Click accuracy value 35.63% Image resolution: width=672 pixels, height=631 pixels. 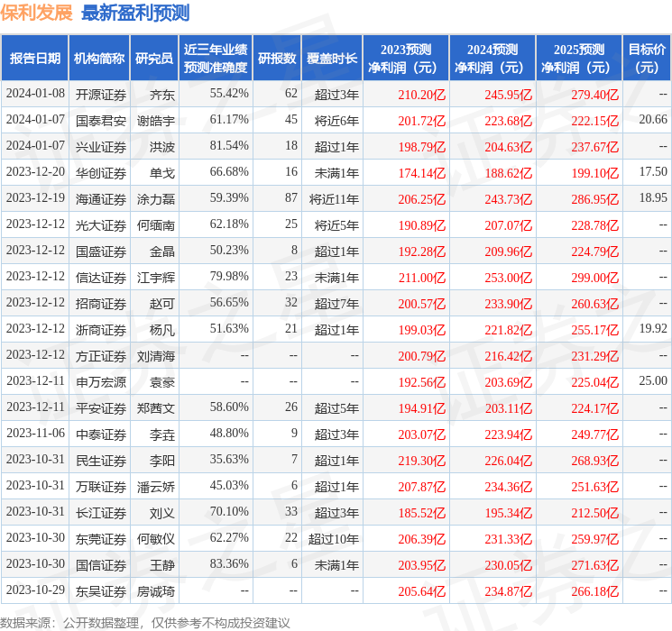[x=229, y=459]
